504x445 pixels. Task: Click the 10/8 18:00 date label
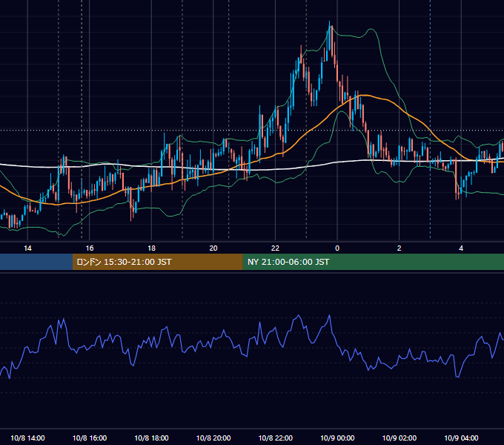pos(151,438)
